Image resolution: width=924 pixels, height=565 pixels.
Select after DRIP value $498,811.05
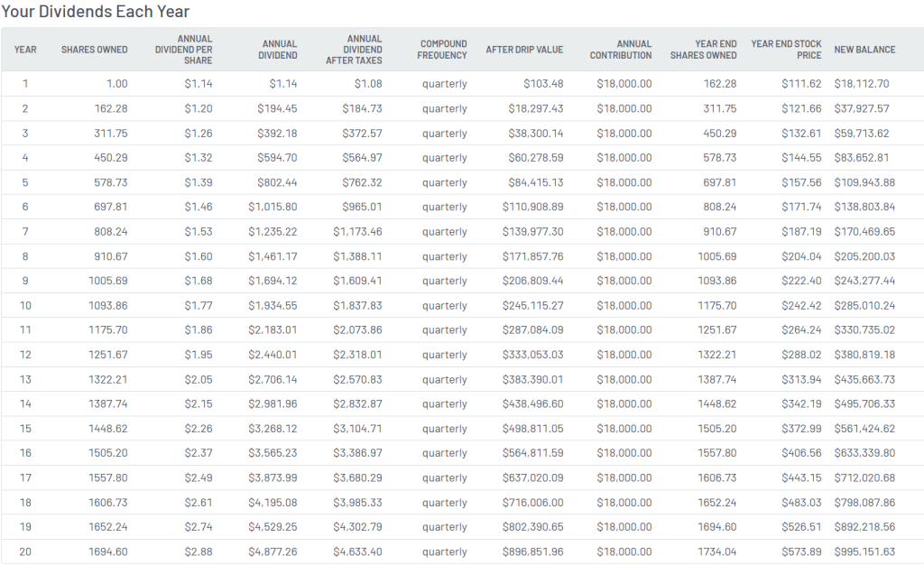point(532,429)
